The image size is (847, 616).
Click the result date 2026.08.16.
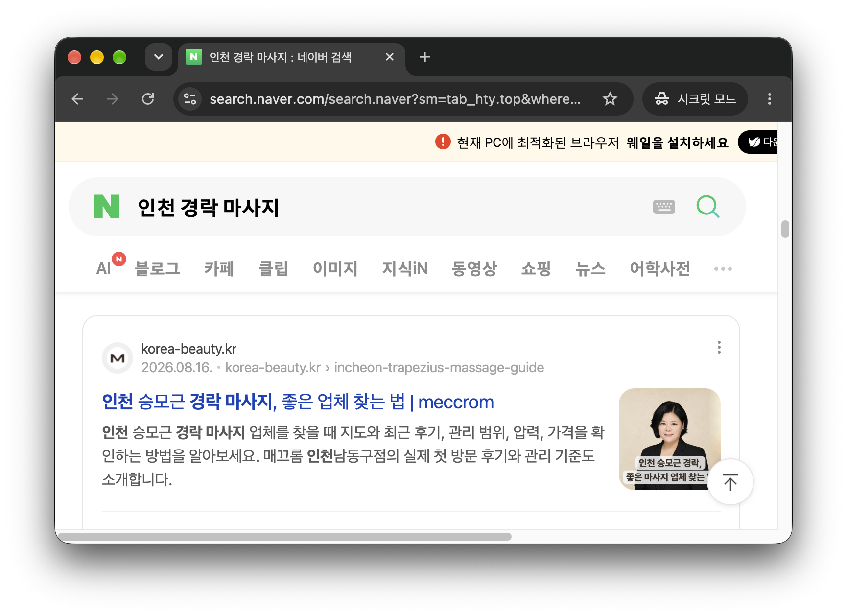pos(177,367)
